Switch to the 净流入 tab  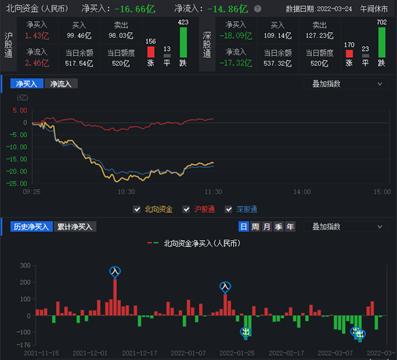(61, 84)
